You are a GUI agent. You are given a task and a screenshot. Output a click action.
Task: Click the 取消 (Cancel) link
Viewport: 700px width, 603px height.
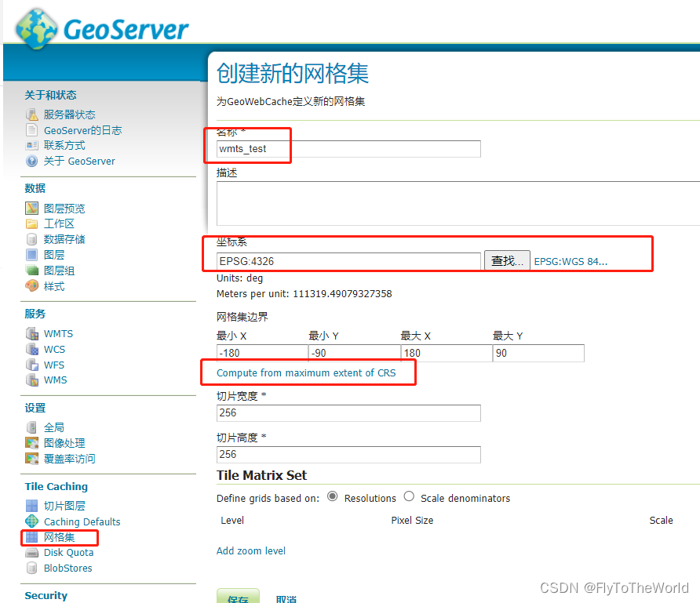click(285, 598)
